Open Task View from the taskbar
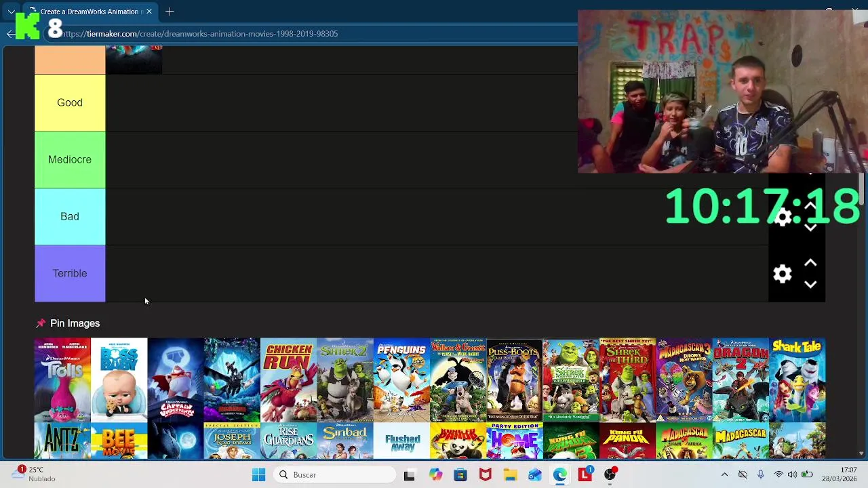The image size is (868, 488). coord(409,475)
